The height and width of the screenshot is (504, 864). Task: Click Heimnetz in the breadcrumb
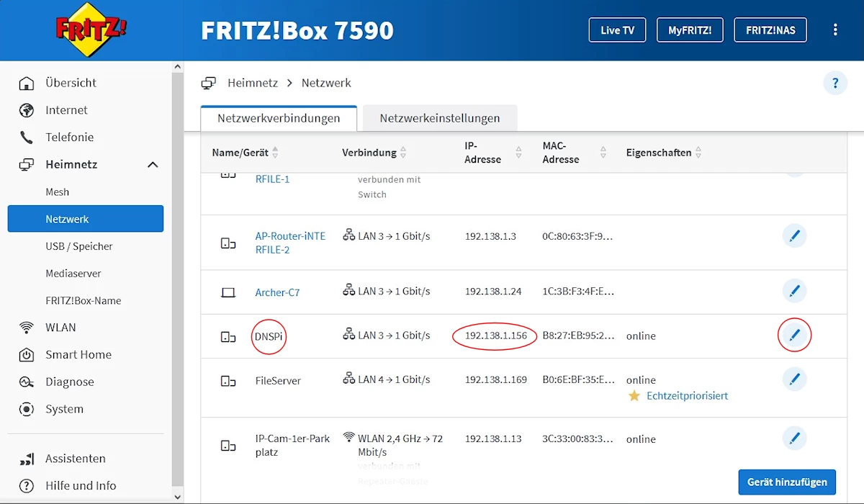(x=253, y=83)
